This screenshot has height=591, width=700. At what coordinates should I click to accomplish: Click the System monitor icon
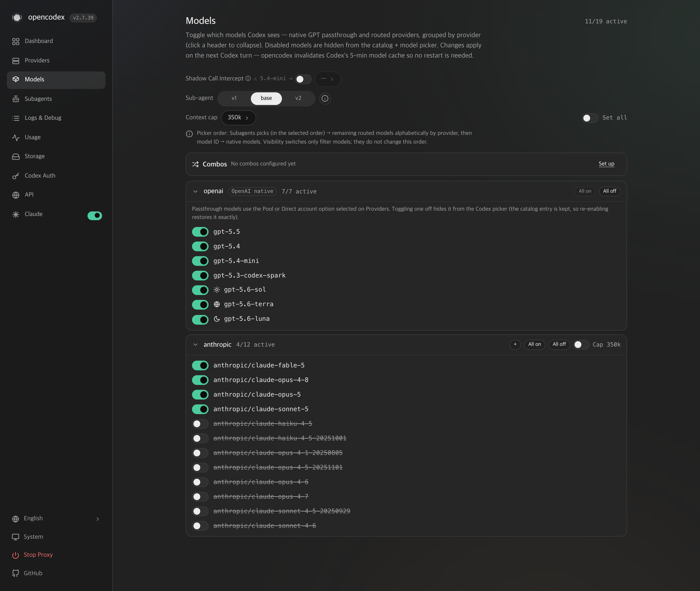click(15, 537)
